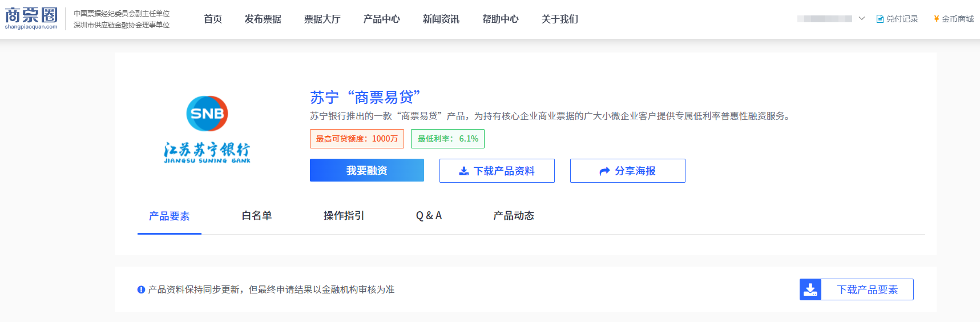
Task: Click the 苏宁“商票易贷” product title
Action: (x=365, y=98)
